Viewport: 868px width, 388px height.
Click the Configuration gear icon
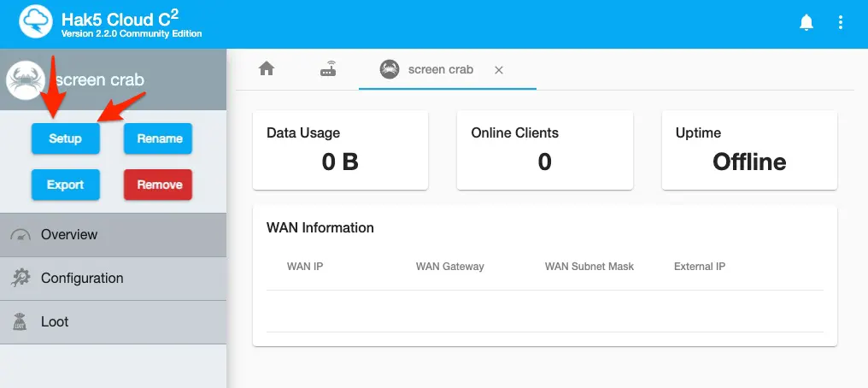[21, 278]
